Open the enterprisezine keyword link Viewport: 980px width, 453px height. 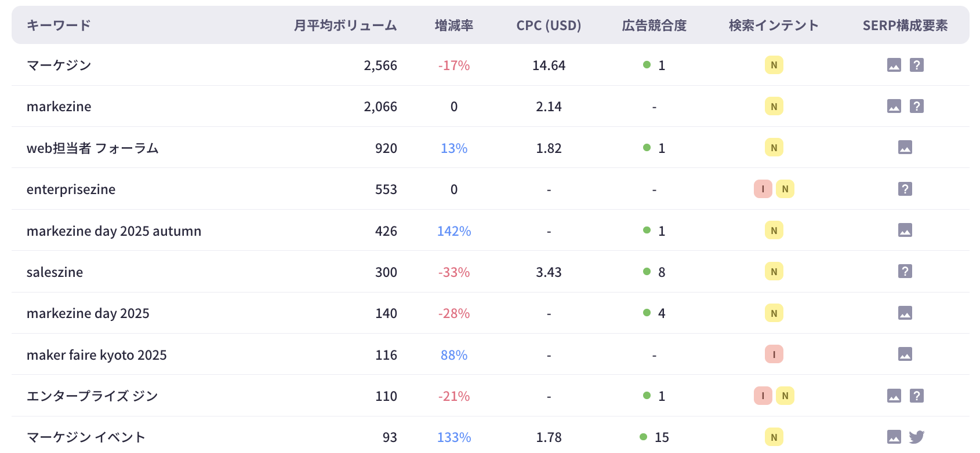click(x=71, y=189)
